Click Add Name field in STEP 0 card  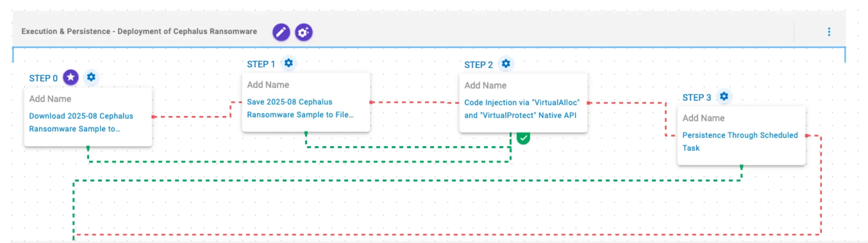tap(50, 99)
